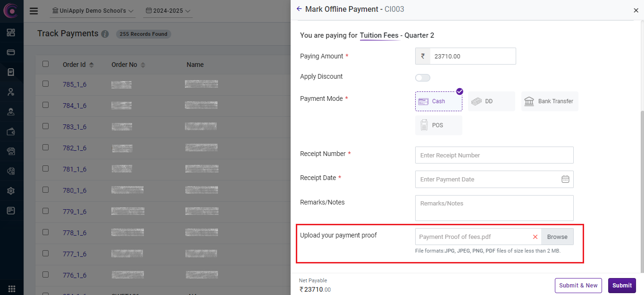This screenshot has width=644, height=295.
Task: Open the settings gear in left sidebar
Action: (x=11, y=191)
